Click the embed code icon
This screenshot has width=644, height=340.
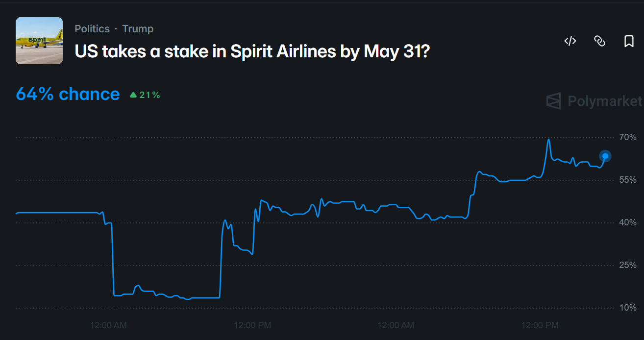click(x=570, y=41)
